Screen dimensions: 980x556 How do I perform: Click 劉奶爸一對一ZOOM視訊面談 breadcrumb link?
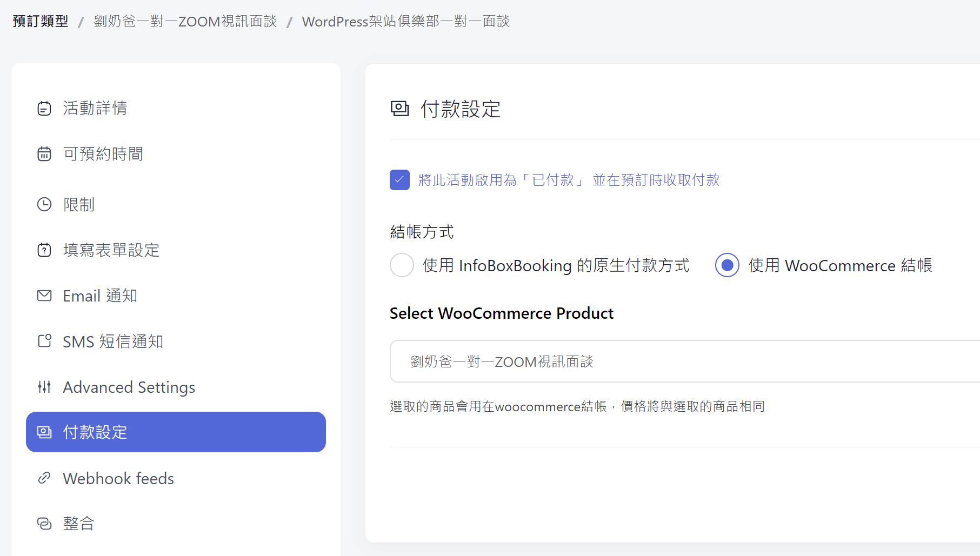[185, 21]
